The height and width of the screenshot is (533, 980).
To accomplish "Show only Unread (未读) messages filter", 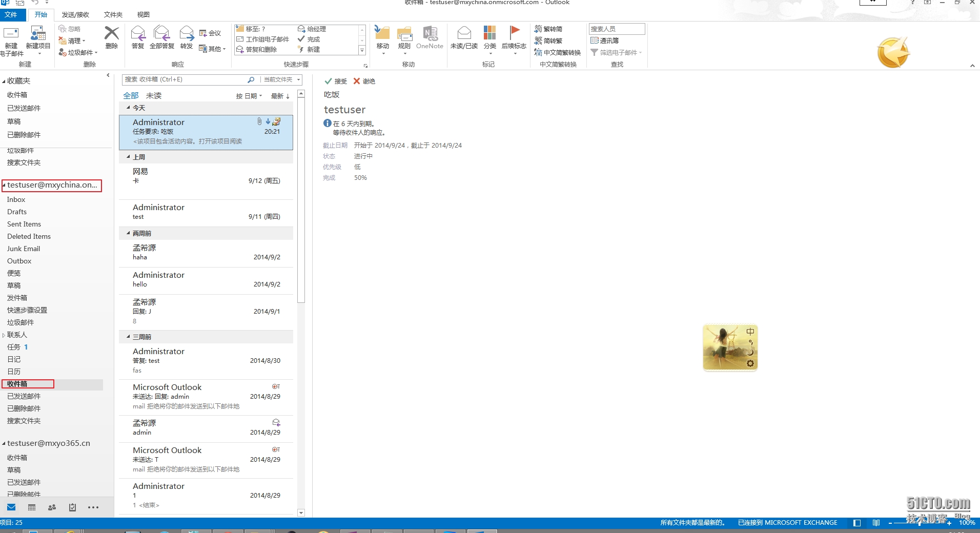I will [x=153, y=96].
